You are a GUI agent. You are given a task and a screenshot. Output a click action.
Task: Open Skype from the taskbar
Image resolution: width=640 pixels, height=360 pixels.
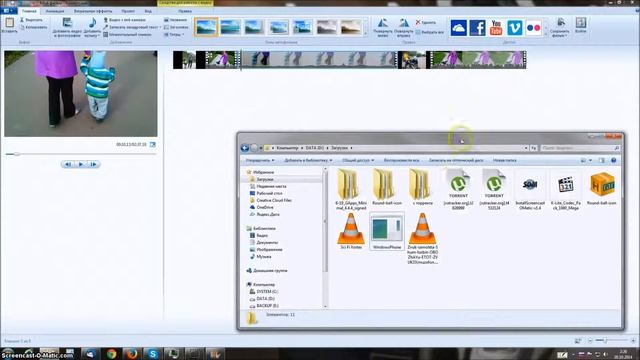153,353
